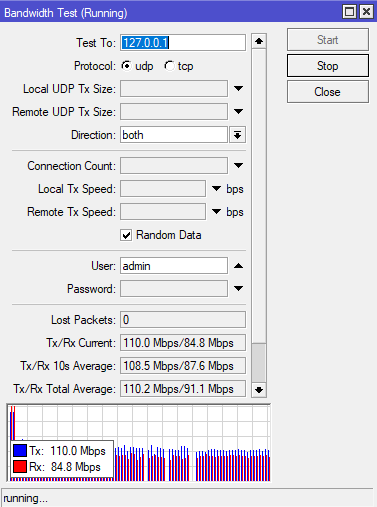Click the red Rx legend color swatch
The height and width of the screenshot is (507, 377).
20,467
